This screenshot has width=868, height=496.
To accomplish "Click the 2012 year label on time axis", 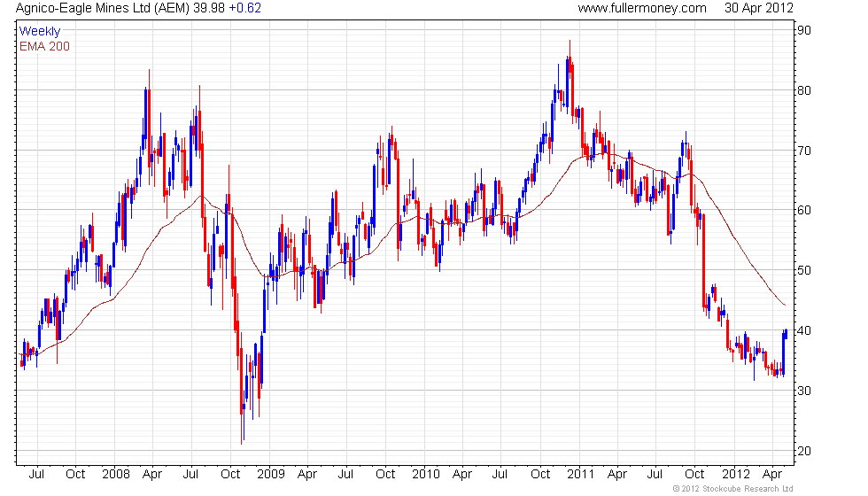I will pyautogui.click(x=736, y=475).
